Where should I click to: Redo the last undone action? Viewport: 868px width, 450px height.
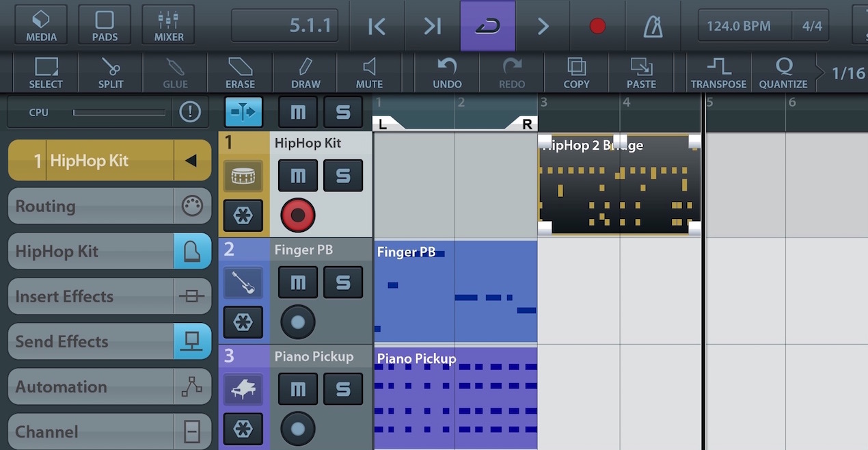tap(512, 72)
